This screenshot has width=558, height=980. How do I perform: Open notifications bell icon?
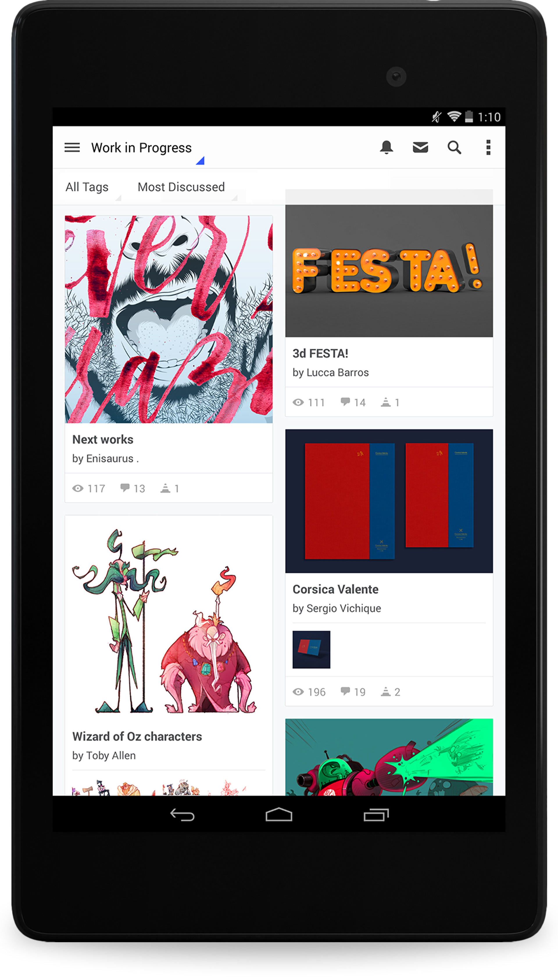[x=386, y=148]
